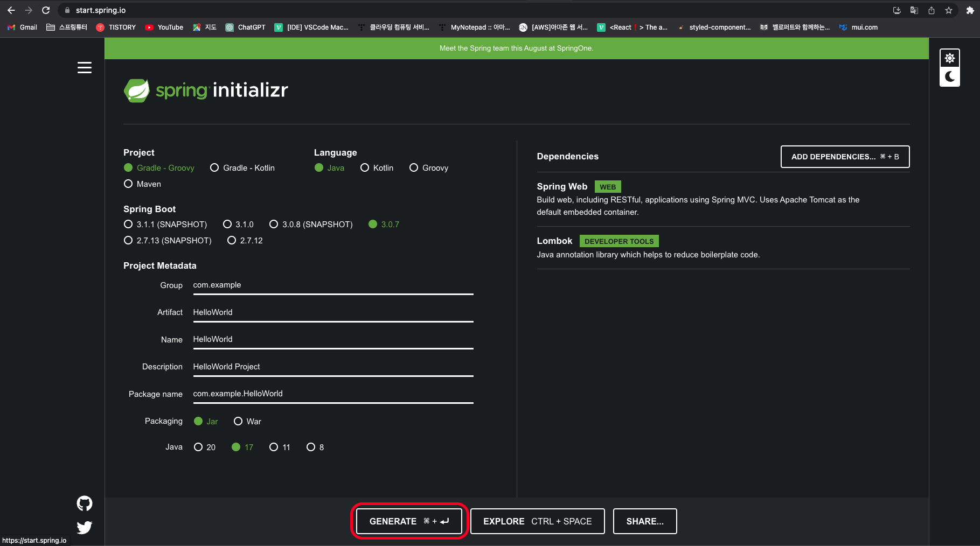This screenshot has height=546, width=980.
Task: Open the <React> The a... bookmark
Action: click(x=633, y=27)
